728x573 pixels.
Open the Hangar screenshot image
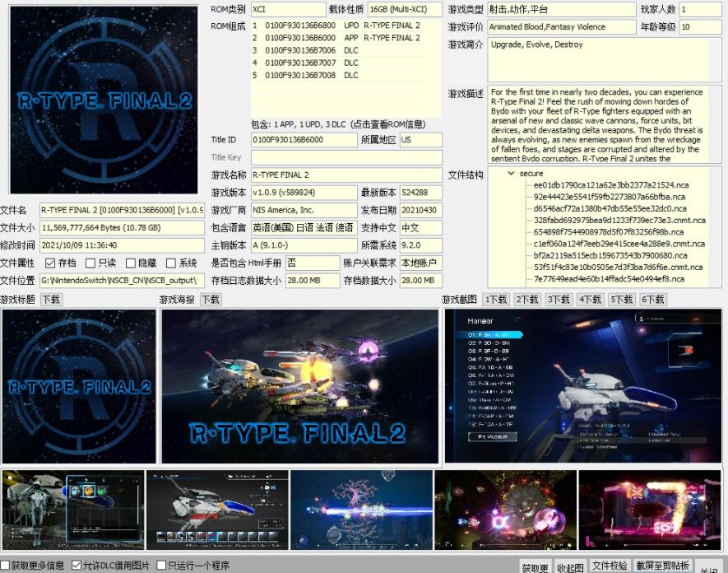pyautogui.click(x=583, y=385)
